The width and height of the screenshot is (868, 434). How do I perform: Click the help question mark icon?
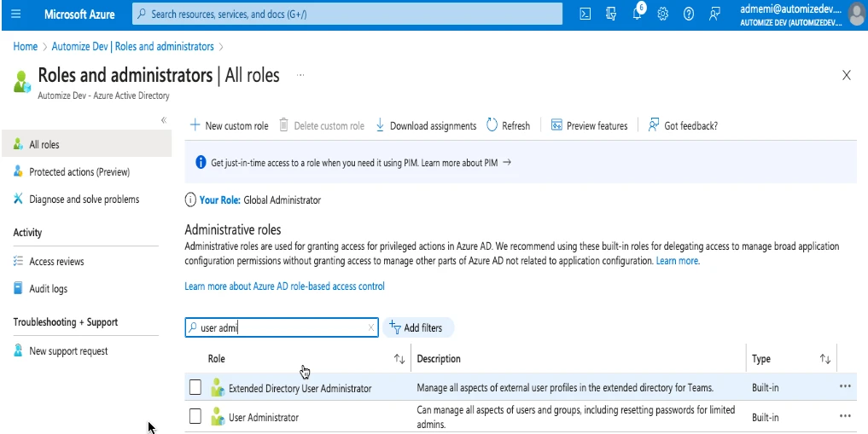click(x=688, y=14)
